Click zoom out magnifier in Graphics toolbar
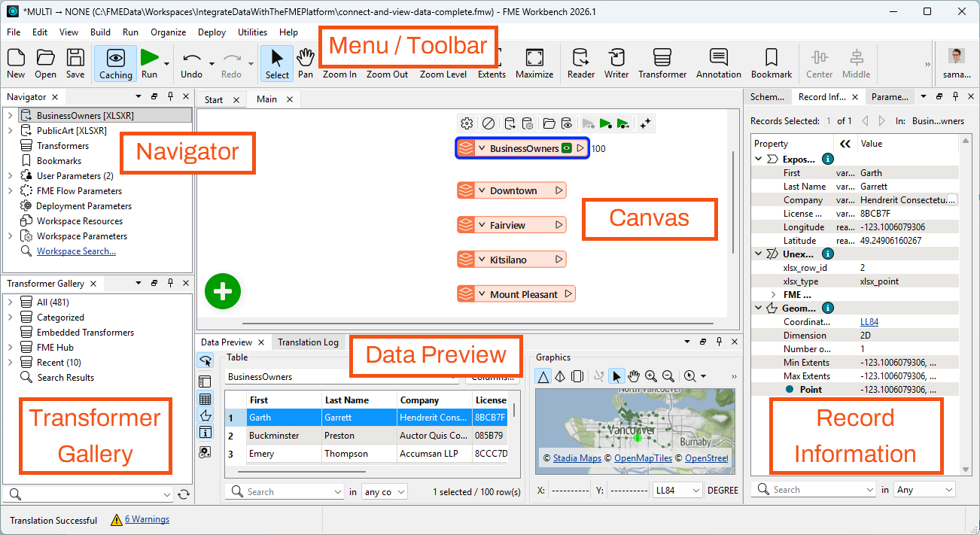This screenshot has height=535, width=980. coord(668,376)
